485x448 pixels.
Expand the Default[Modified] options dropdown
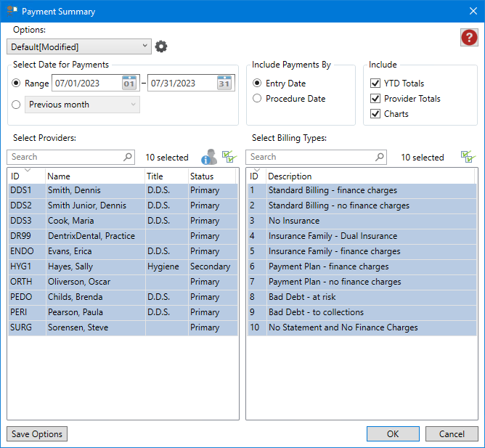tap(78, 46)
